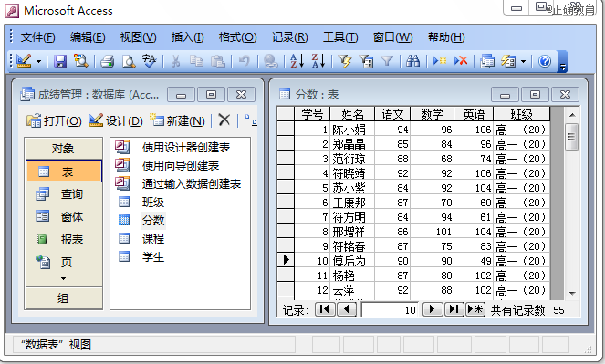Open the 编辑(E) menu
This screenshot has height=364, width=605.
tap(88, 37)
